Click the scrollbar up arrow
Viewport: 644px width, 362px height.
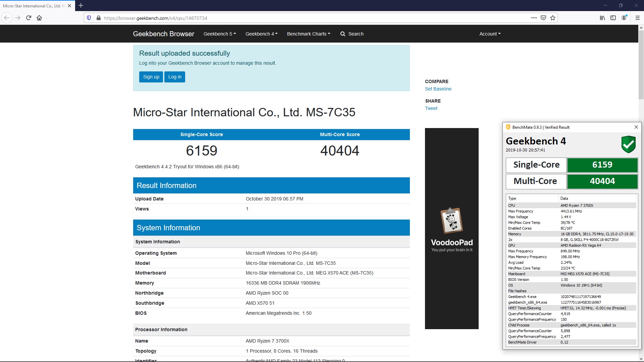pos(641,28)
